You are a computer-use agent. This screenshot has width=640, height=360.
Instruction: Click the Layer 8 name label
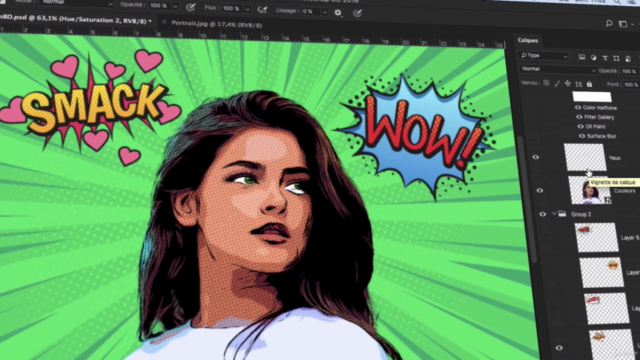click(x=630, y=238)
